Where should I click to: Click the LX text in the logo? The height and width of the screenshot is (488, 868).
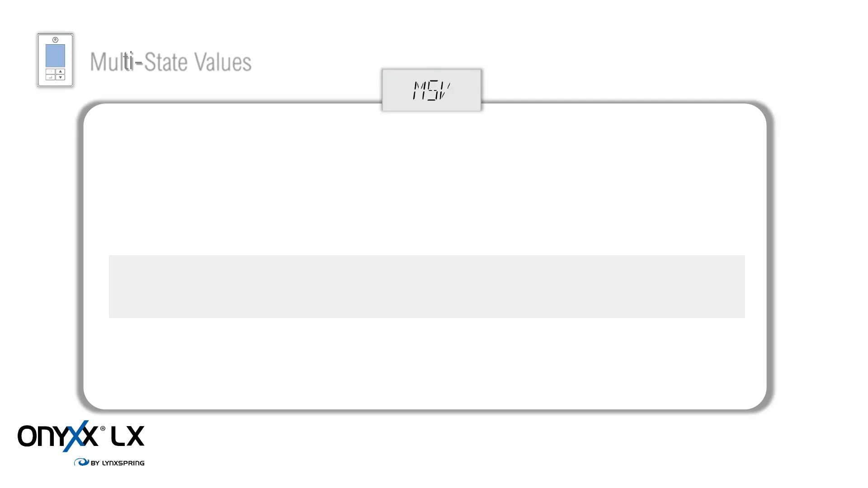click(x=128, y=436)
